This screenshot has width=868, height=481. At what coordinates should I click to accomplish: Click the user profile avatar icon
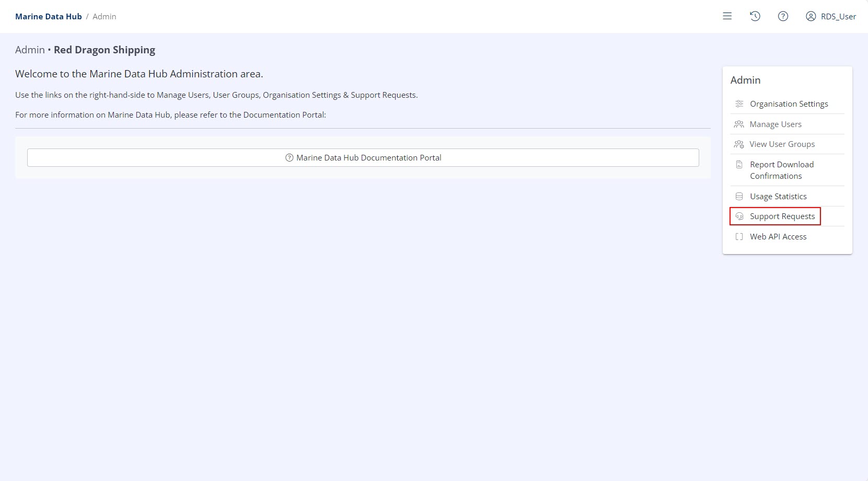tap(811, 16)
